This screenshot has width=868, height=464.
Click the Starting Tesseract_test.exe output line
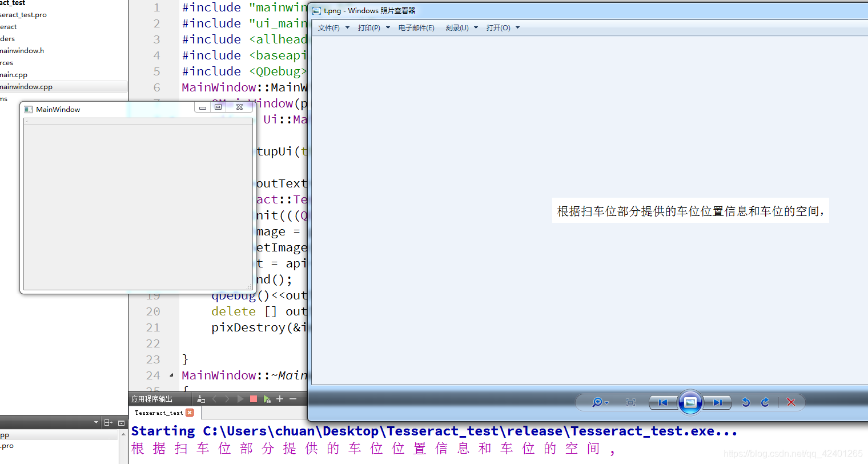click(x=434, y=431)
